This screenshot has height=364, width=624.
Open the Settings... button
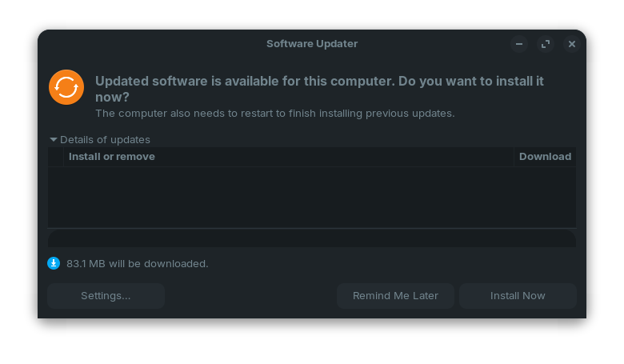106,296
